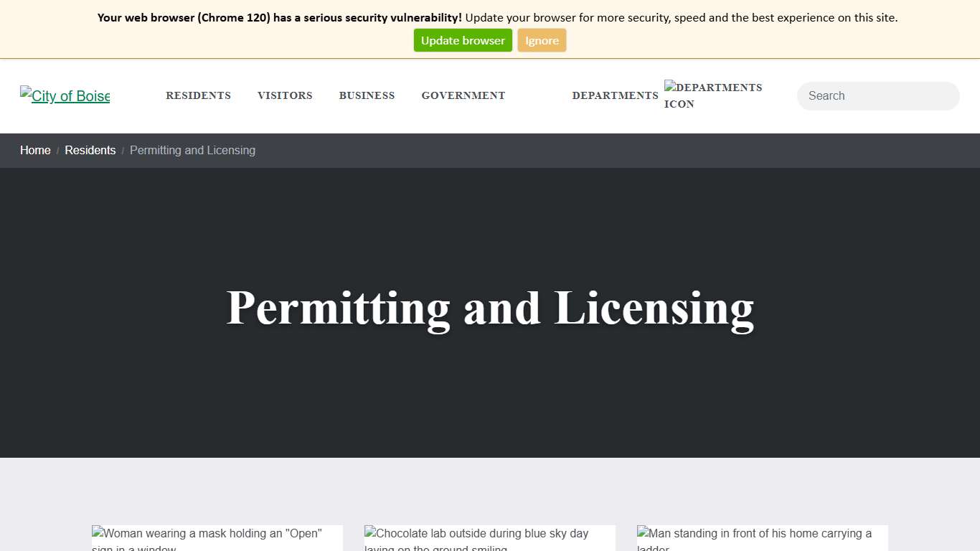
Task: Click the City of Boise logo
Action: 65,95
